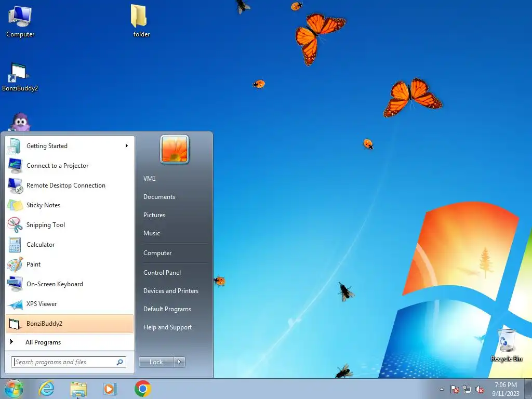
Task: Open the Recycle Bin on the desktop
Action: pyautogui.click(x=506, y=345)
